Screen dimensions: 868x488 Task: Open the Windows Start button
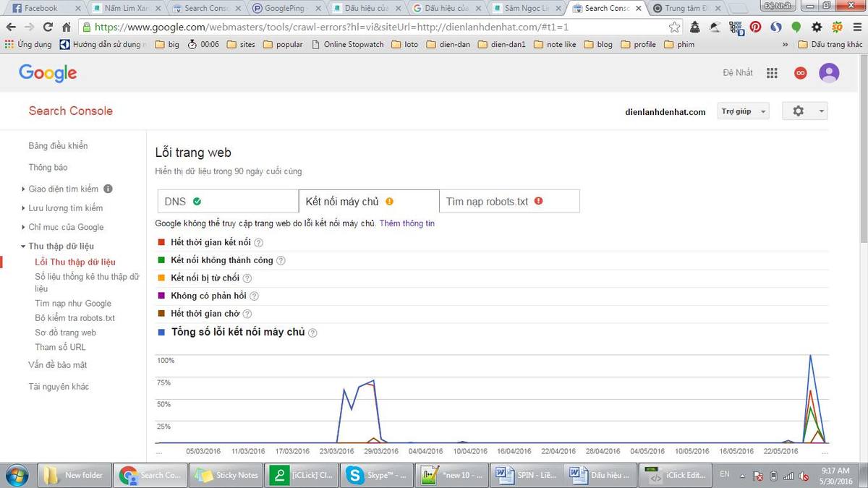click(15, 476)
